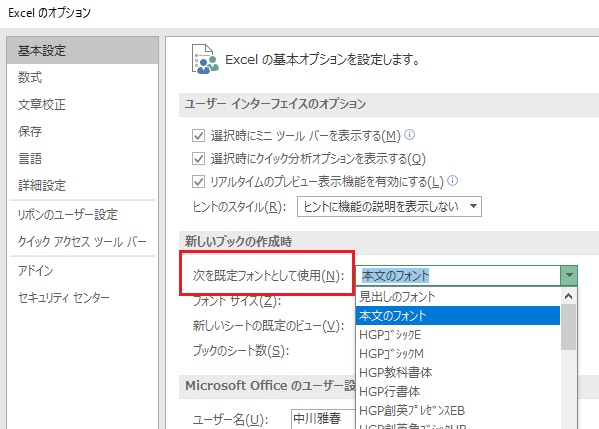Choose highlighted 本文のフォント in font list
This screenshot has height=429, width=599.
tap(458, 316)
